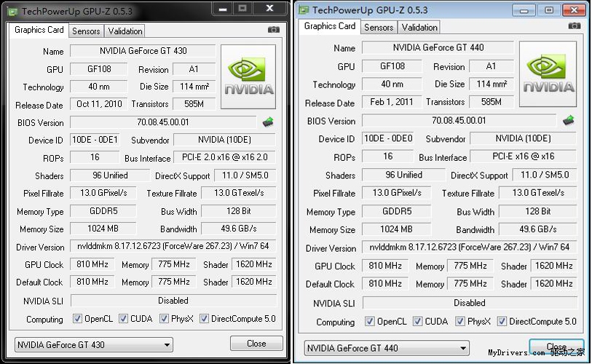The width and height of the screenshot is (592, 364).
Task: Click the GPU-Z title bar icon in GT 430 window
Action: tap(13, 12)
